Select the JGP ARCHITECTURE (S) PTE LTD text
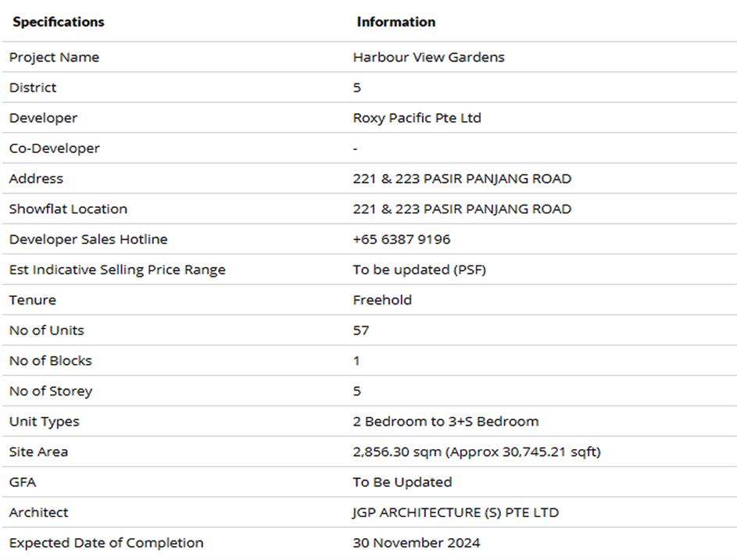The image size is (737, 560). tap(456, 512)
